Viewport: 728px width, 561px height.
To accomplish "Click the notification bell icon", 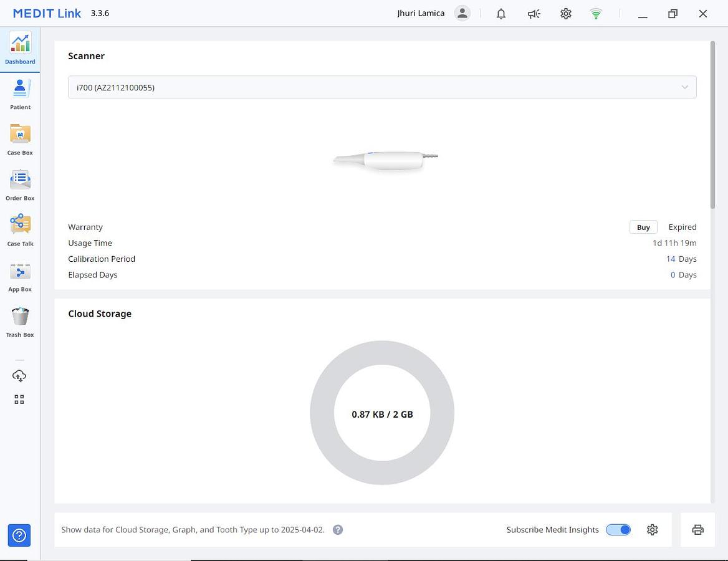I will (x=501, y=14).
